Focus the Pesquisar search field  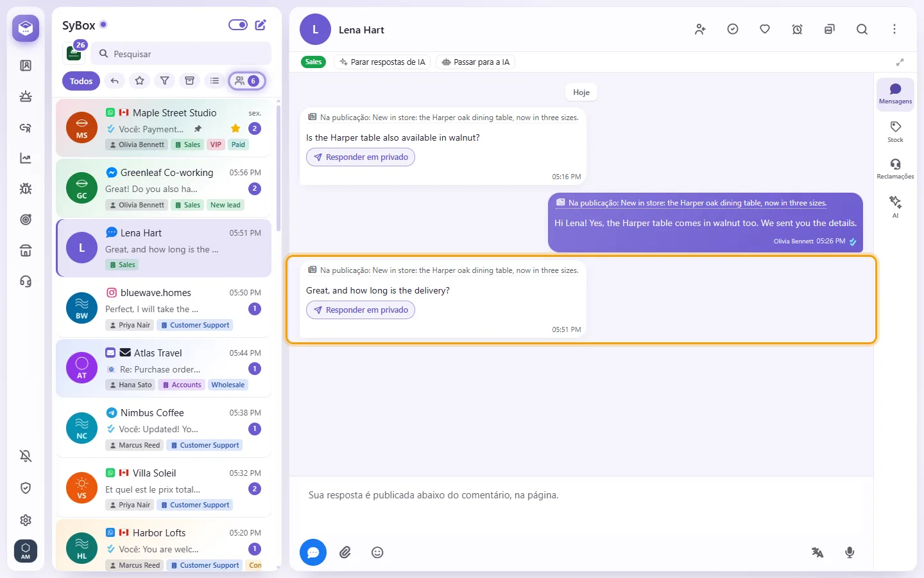tap(182, 54)
